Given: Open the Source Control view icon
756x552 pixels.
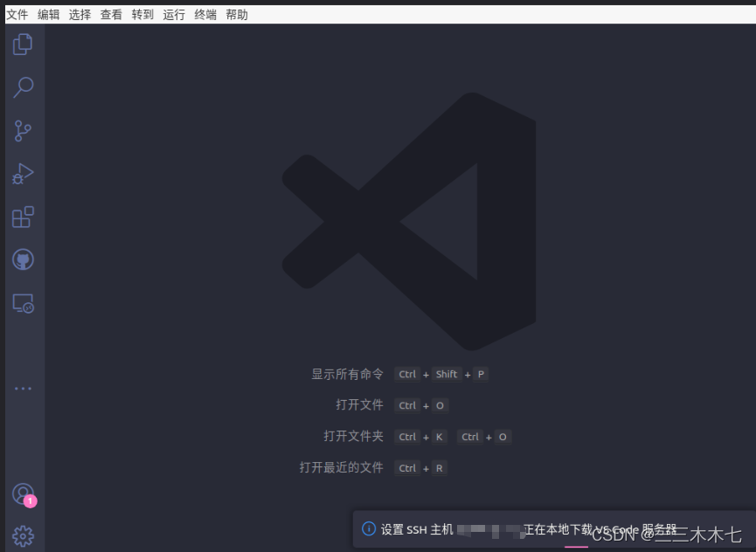Looking at the screenshot, I should [23, 130].
